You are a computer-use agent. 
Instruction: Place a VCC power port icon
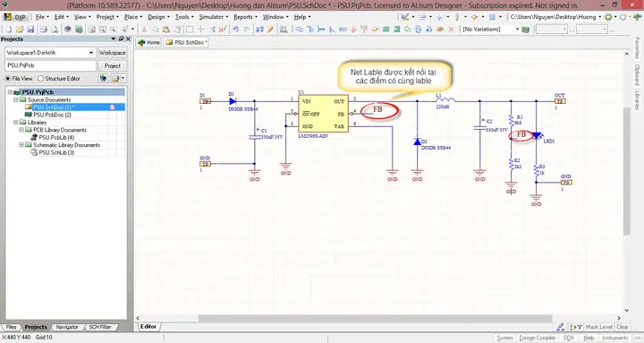[x=364, y=30]
